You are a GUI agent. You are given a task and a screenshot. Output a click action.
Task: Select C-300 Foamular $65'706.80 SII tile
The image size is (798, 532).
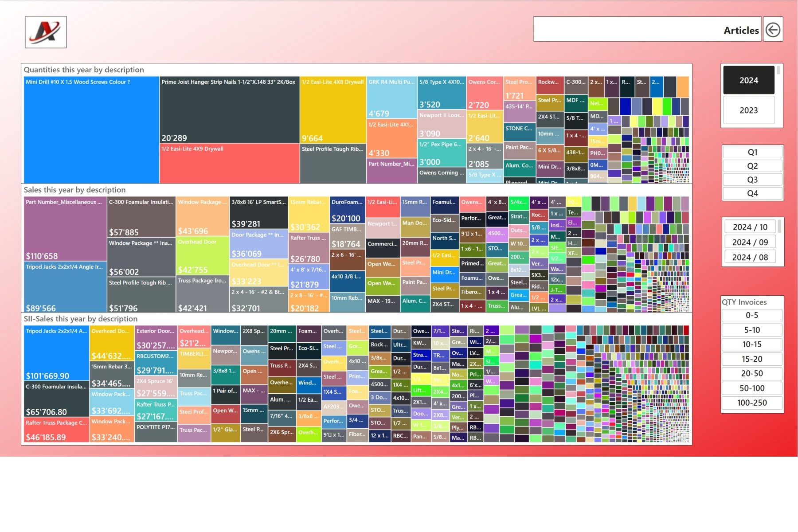[x=56, y=399]
